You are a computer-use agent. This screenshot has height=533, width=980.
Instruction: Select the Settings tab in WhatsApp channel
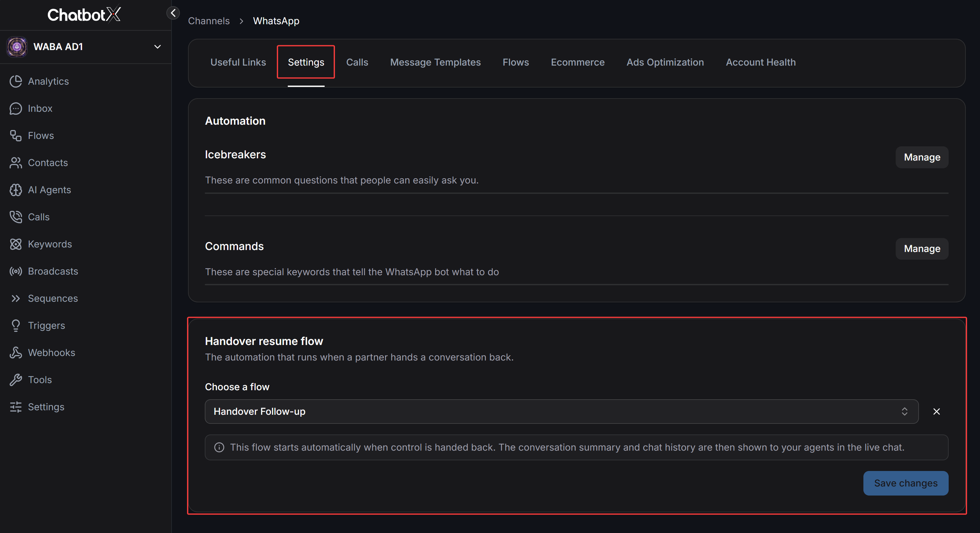(306, 62)
